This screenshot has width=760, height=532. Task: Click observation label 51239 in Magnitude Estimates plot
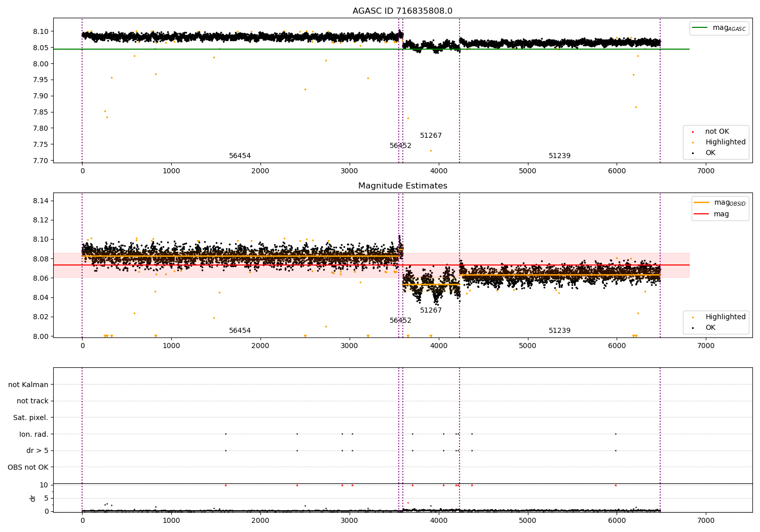pos(559,331)
